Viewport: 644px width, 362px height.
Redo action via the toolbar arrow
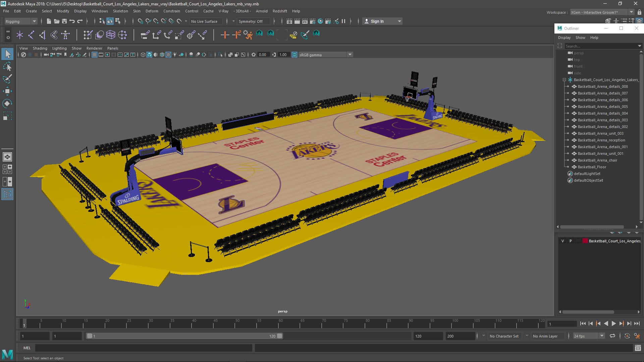[x=80, y=21]
